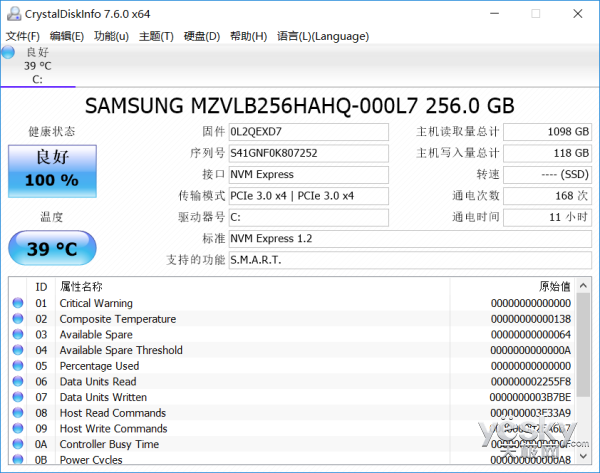Minimize the CrystalDiskInfo window
600x473 pixels.
[494, 14]
